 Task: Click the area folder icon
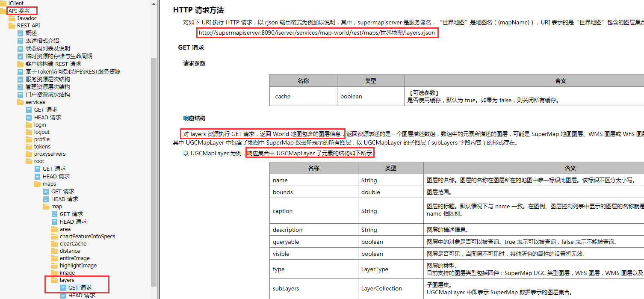pos(54,229)
